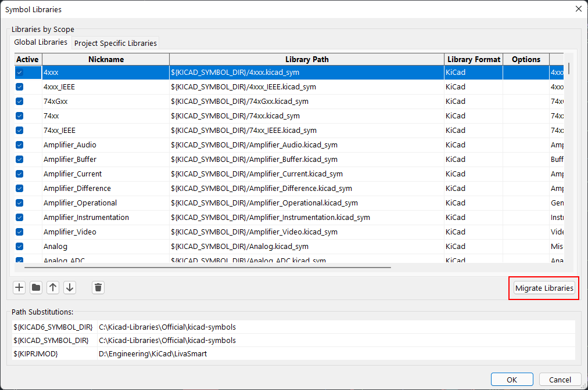Toggle Amplifier_Video active checkbox

coord(20,232)
